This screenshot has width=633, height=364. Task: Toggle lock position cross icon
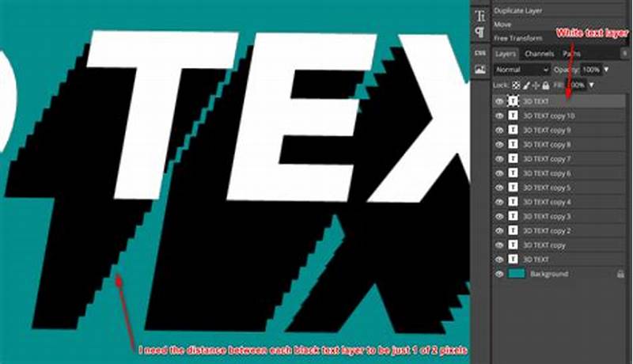536,85
